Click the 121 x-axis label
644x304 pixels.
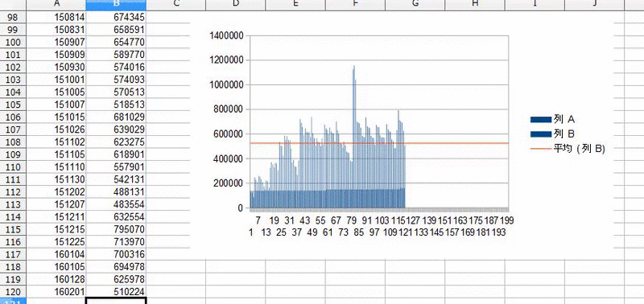click(x=405, y=232)
